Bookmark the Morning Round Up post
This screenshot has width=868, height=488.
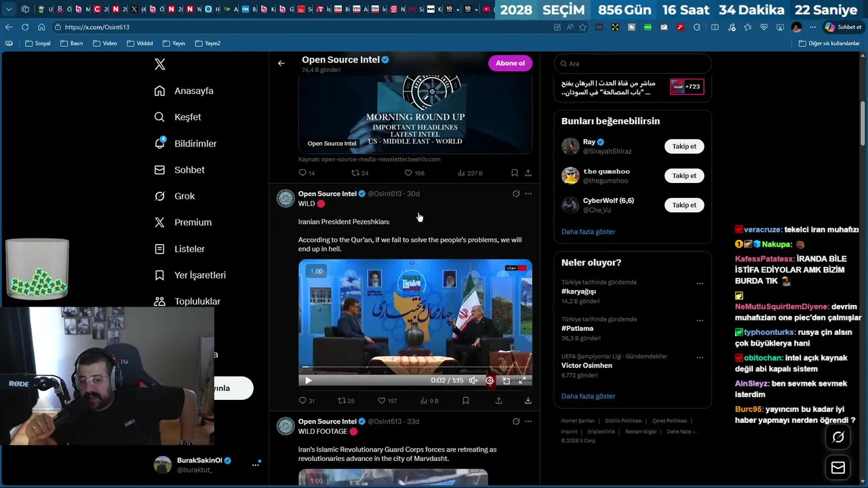coord(514,173)
